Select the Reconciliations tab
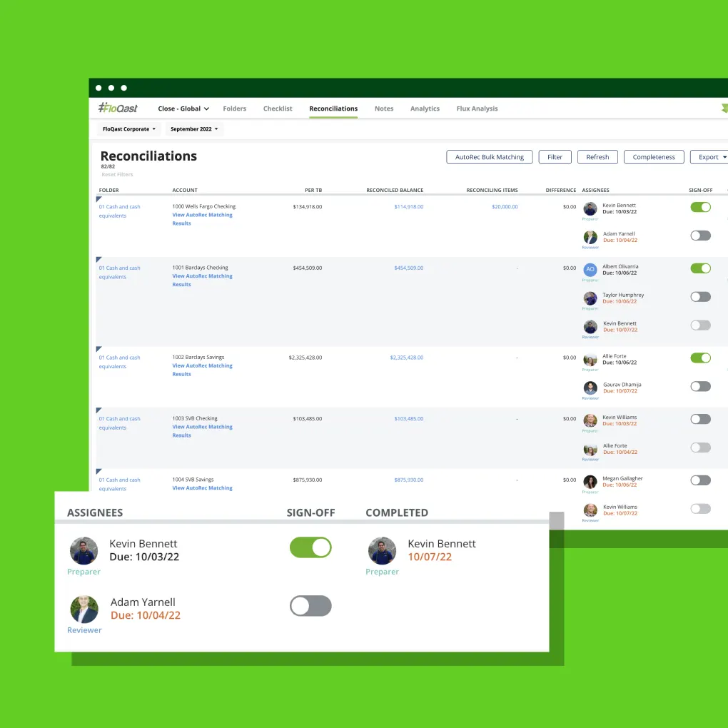Image resolution: width=728 pixels, height=728 pixels. pos(333,108)
